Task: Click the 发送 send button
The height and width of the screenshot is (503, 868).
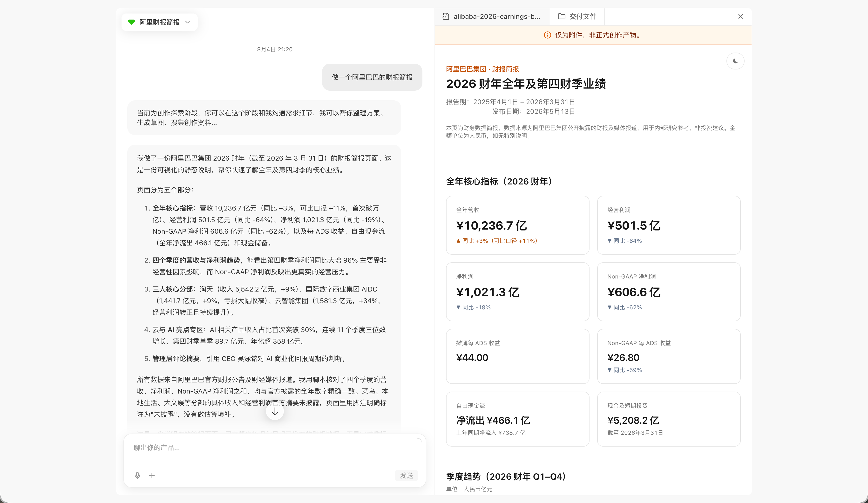Action: click(406, 476)
